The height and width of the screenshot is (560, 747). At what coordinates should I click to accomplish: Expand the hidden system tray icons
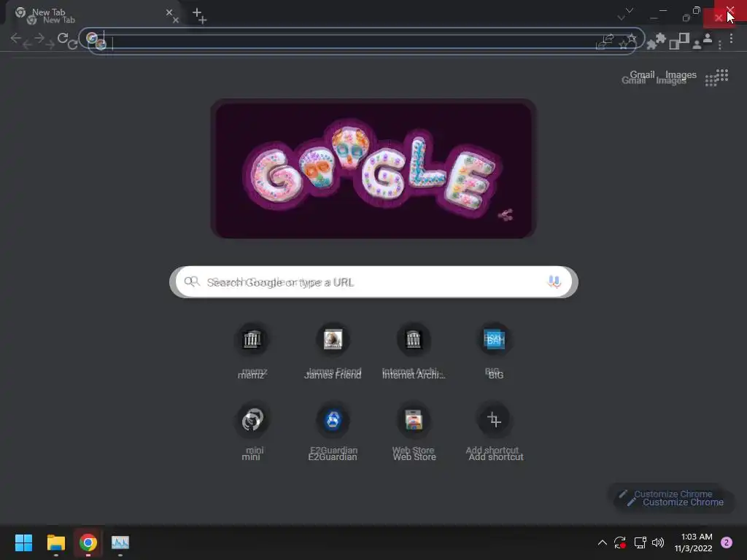point(602,542)
